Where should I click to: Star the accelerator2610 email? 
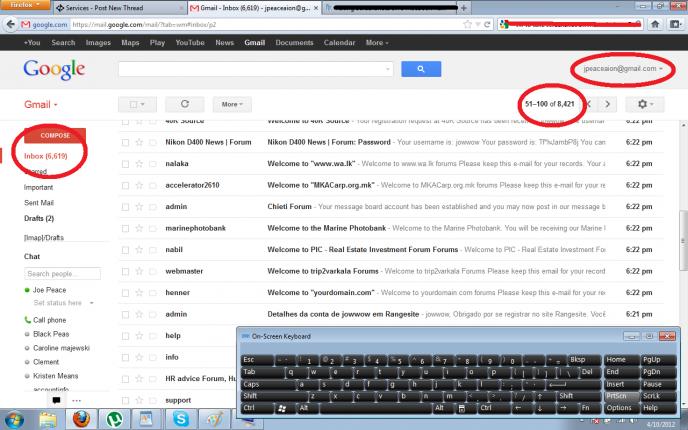(x=139, y=185)
